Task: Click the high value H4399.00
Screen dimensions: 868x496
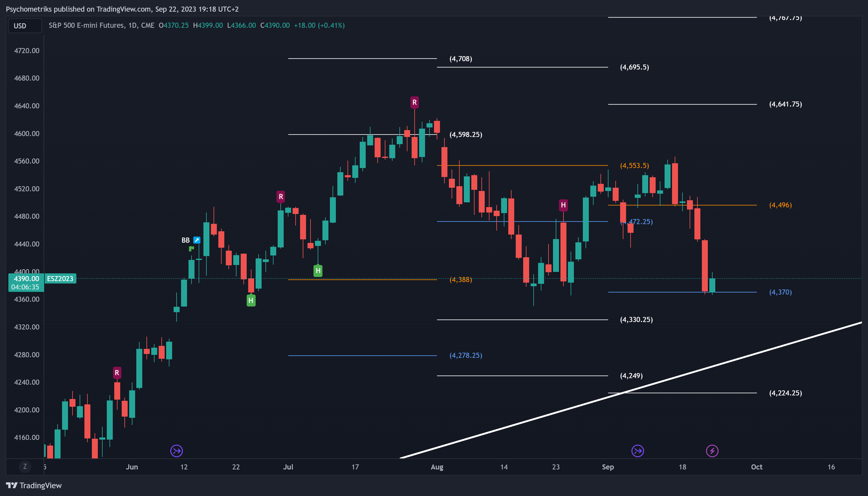Action: click(208, 25)
